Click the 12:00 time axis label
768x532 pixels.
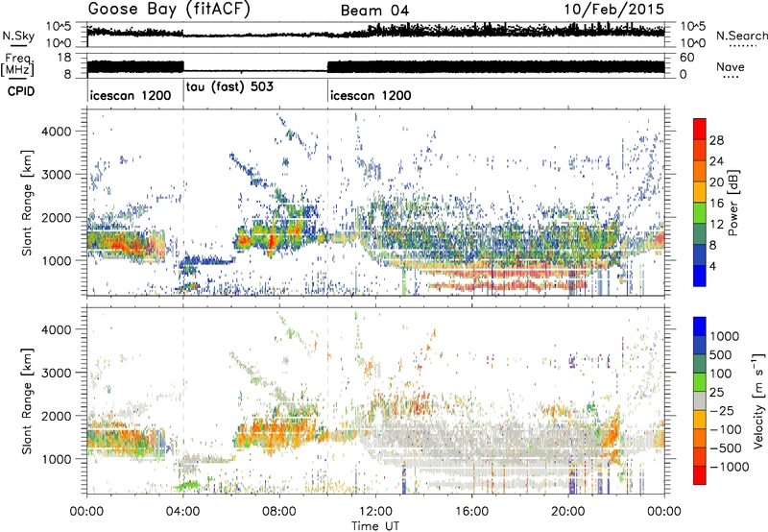[375, 512]
